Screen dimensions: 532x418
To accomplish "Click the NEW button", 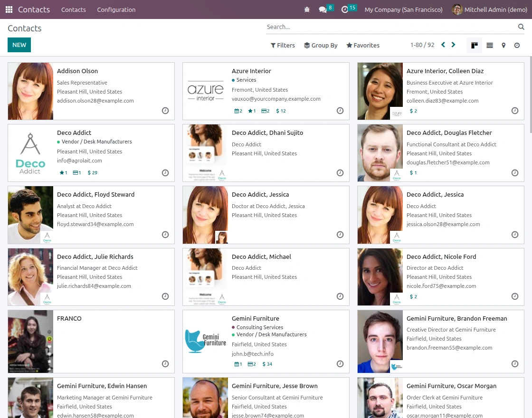I will click(19, 45).
